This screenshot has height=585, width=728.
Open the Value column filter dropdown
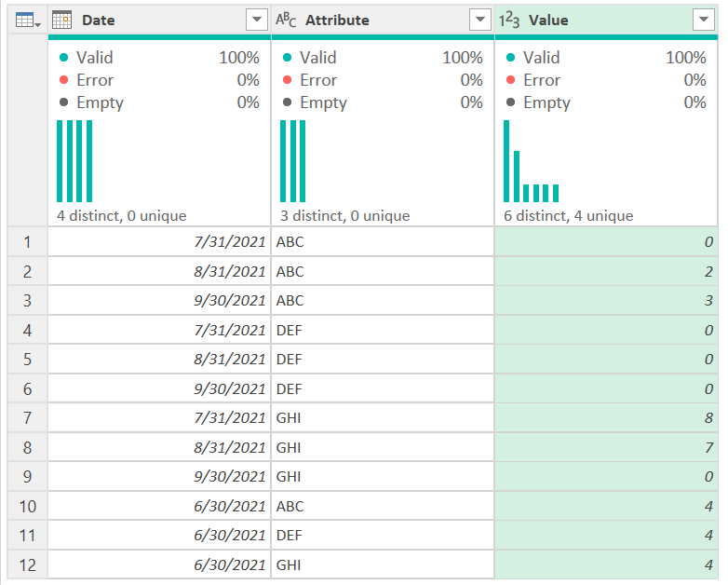click(x=704, y=20)
